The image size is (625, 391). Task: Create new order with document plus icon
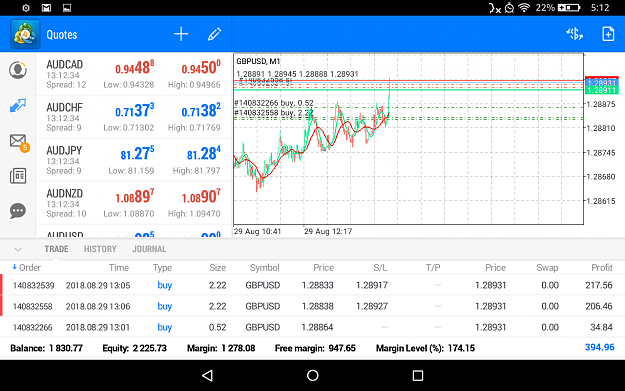(608, 34)
